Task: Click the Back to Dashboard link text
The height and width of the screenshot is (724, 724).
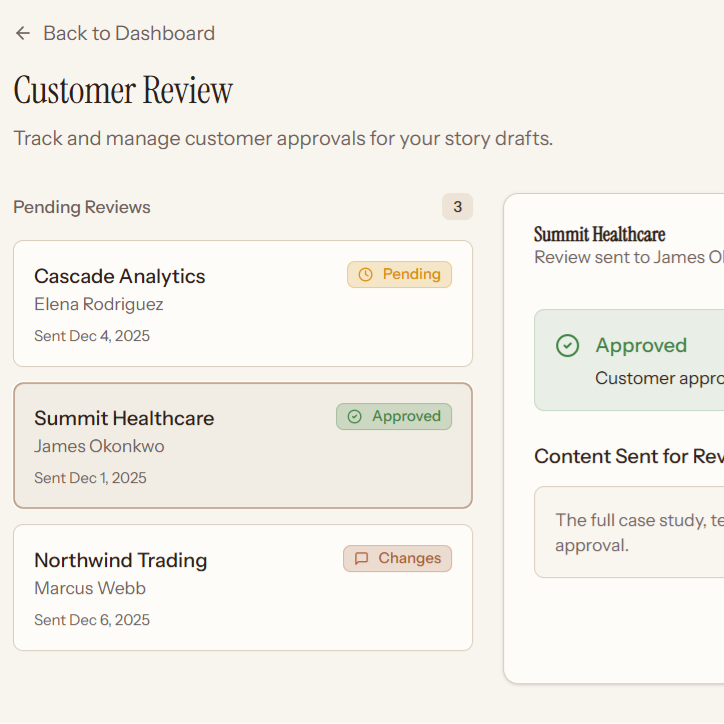Action: click(x=128, y=33)
